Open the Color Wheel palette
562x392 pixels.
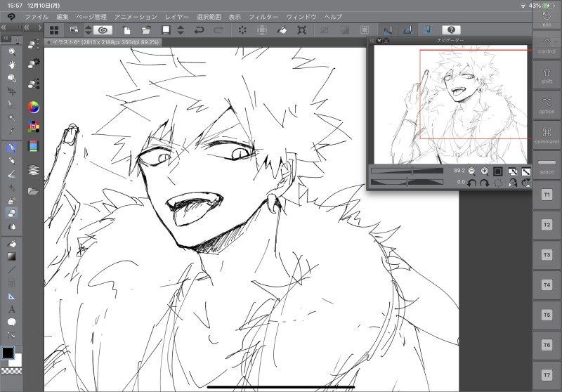tap(33, 107)
